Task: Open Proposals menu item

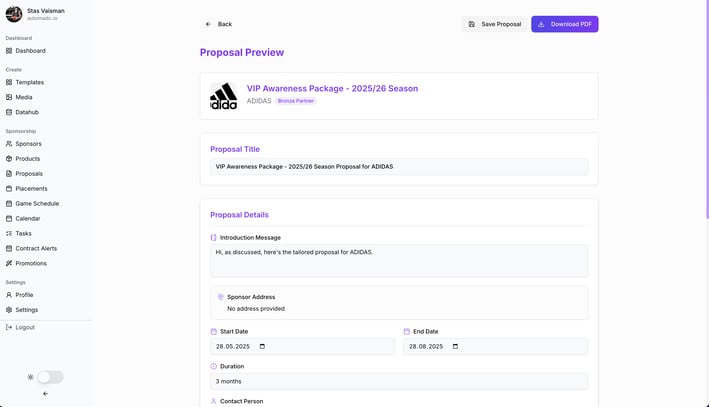Action: click(29, 174)
